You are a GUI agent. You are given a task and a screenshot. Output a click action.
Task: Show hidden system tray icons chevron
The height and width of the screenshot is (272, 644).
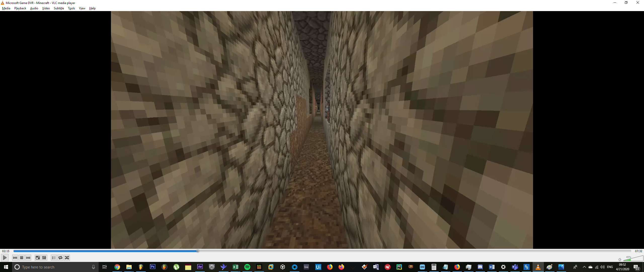coord(584,267)
